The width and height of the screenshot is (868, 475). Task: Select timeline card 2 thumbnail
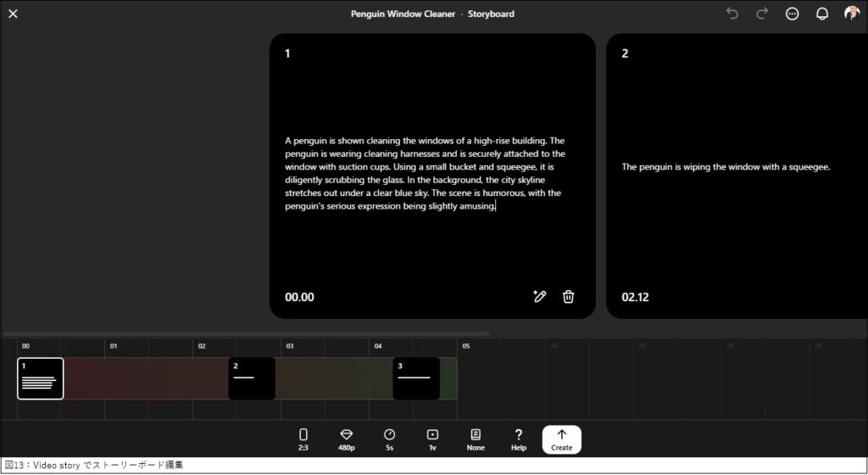(x=252, y=378)
